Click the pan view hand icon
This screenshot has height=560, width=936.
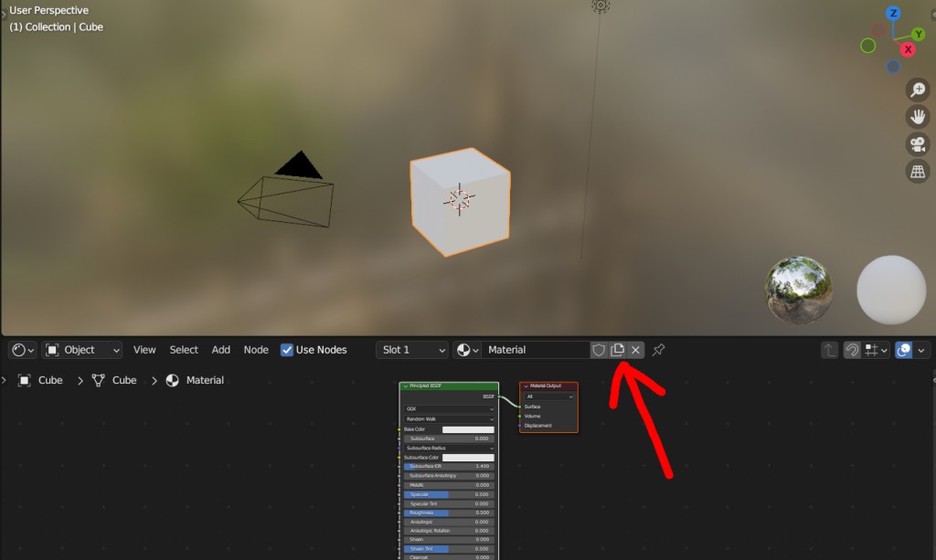(918, 117)
